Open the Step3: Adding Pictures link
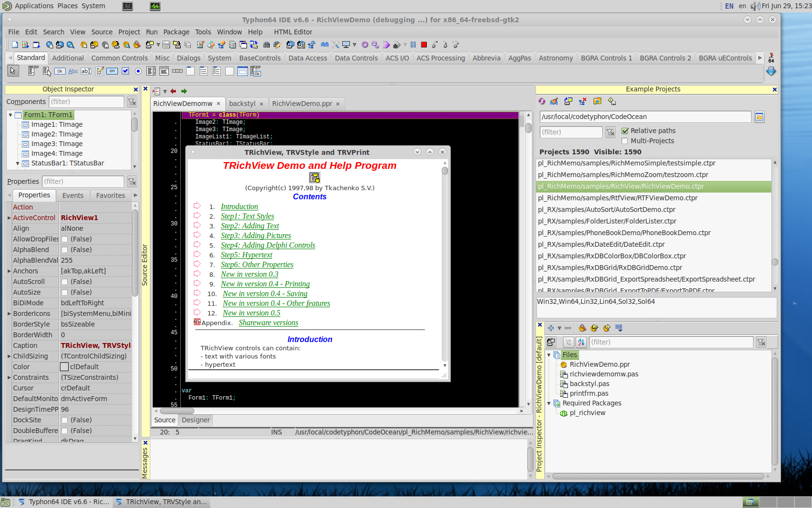The height and width of the screenshot is (508, 812). (x=256, y=236)
